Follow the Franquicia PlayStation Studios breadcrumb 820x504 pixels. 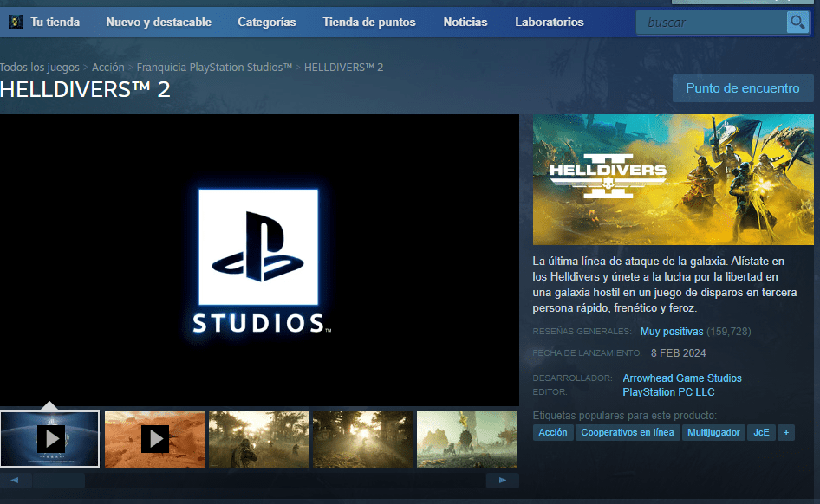pyautogui.click(x=214, y=68)
